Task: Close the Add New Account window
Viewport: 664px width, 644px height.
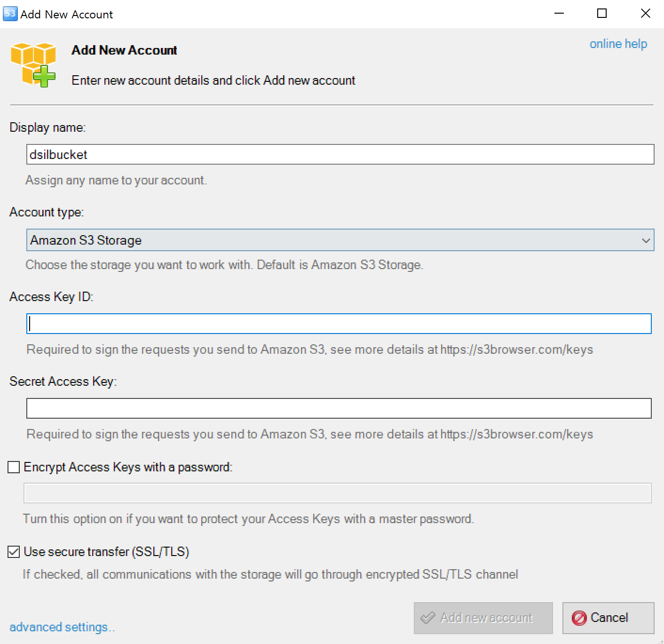Action: 645,14
